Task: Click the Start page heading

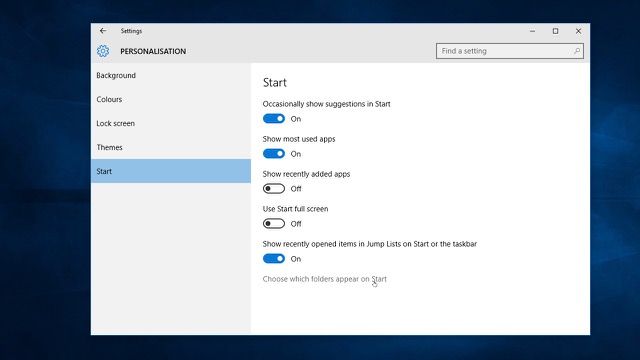Action: [275, 82]
